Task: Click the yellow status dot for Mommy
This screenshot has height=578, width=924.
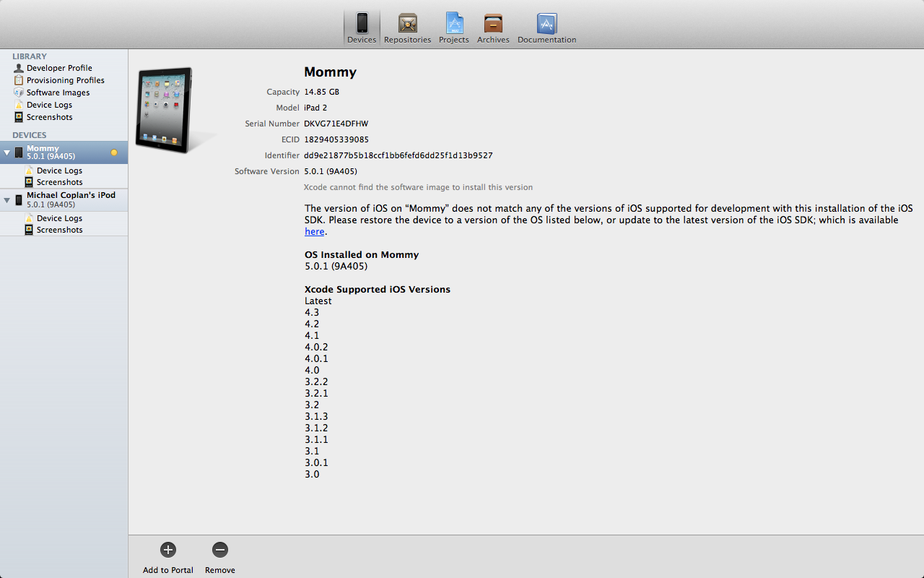Action: tap(114, 152)
